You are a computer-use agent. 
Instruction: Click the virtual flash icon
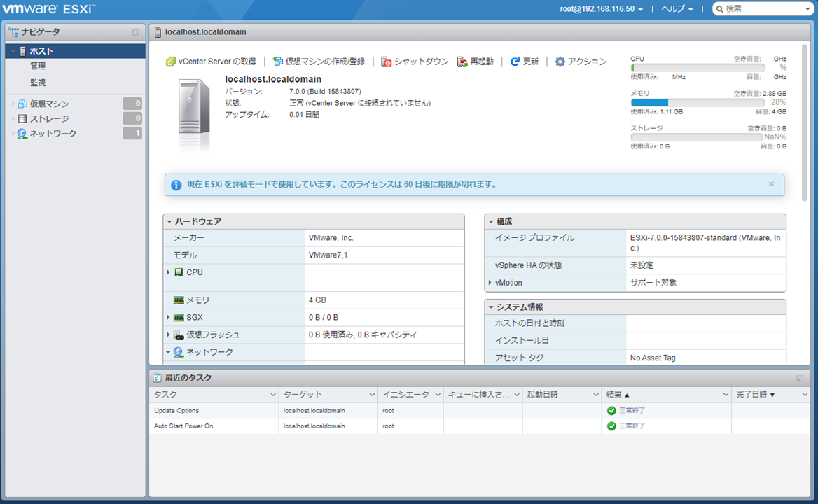pyautogui.click(x=179, y=335)
